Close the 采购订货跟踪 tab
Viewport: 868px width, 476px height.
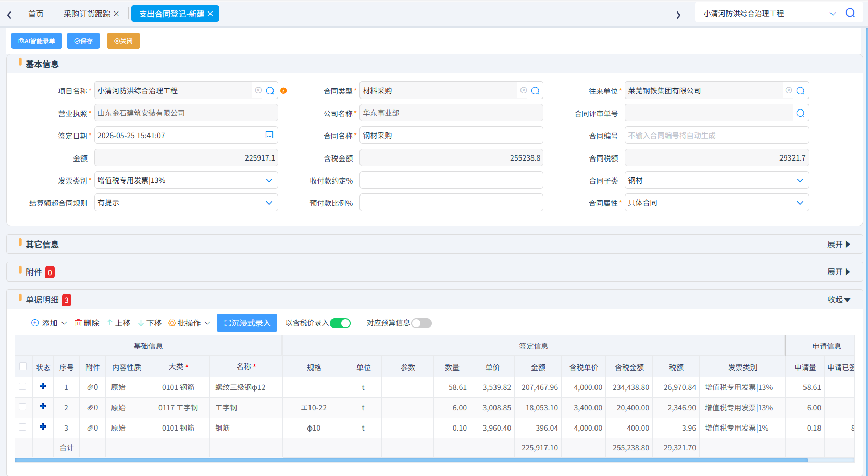116,14
